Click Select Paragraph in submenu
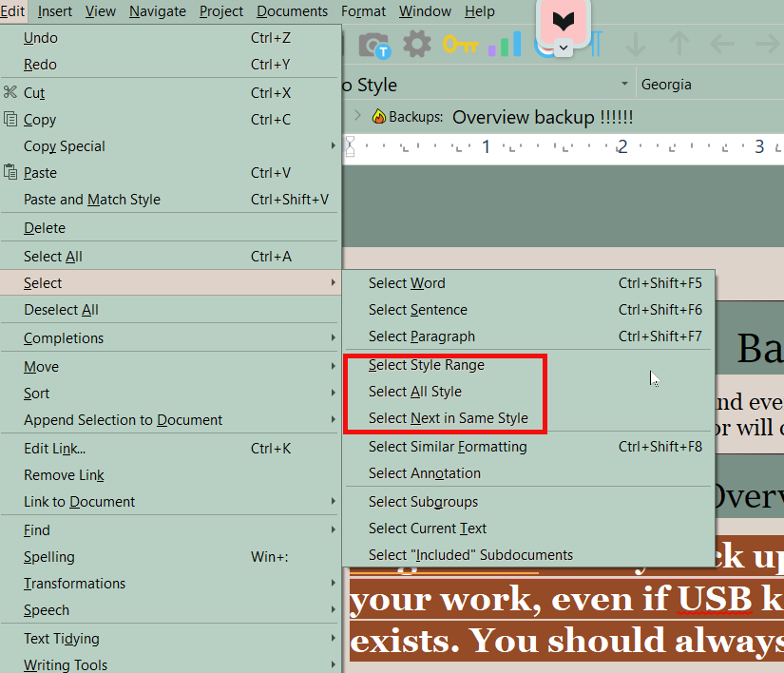The height and width of the screenshot is (673, 784). click(x=422, y=336)
